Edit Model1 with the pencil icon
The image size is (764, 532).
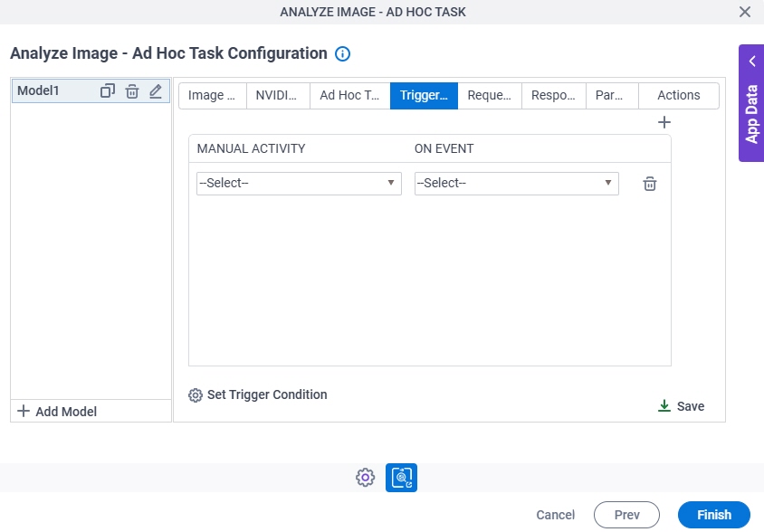pos(156,91)
